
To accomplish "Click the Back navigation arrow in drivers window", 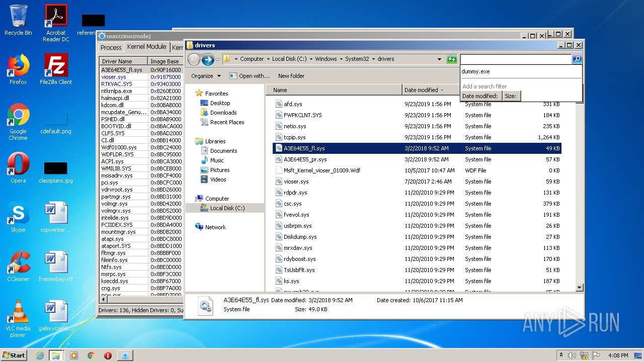I will [x=194, y=59].
